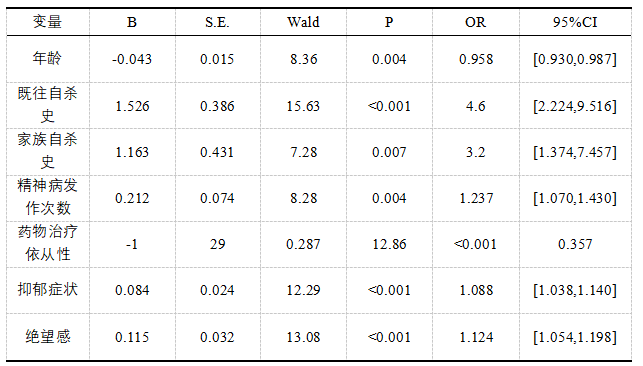
Task: Click the S.E. value 0.032
Action: coord(217,337)
